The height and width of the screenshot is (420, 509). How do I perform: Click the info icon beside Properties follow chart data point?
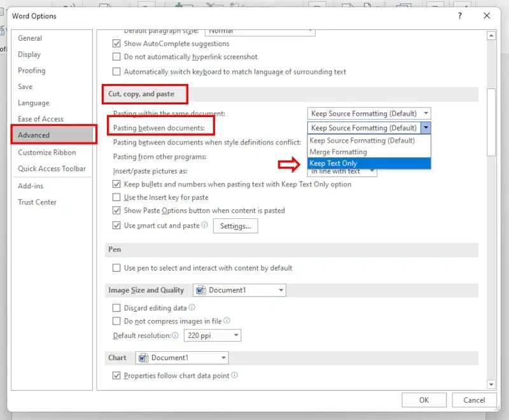pyautogui.click(x=235, y=375)
